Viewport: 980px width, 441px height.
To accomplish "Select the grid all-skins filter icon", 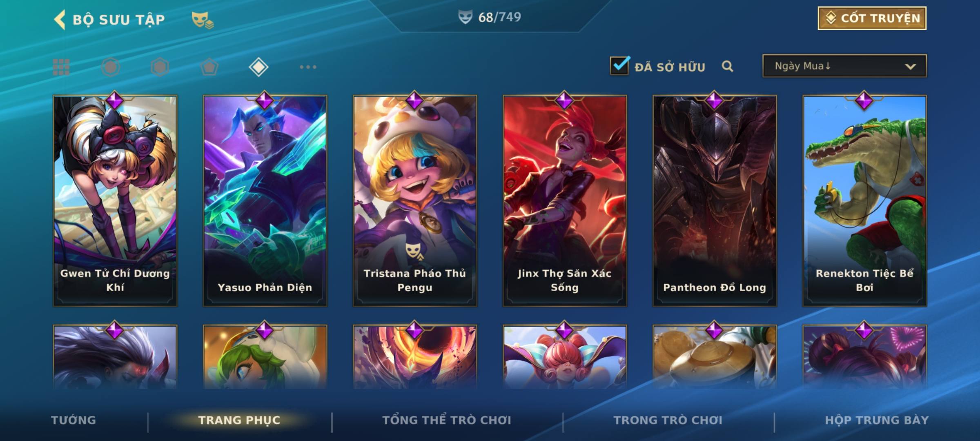I will (x=61, y=67).
